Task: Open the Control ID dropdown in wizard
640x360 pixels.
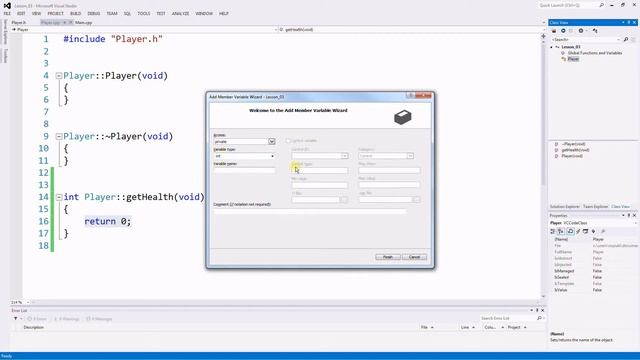Action: [x=344, y=156]
